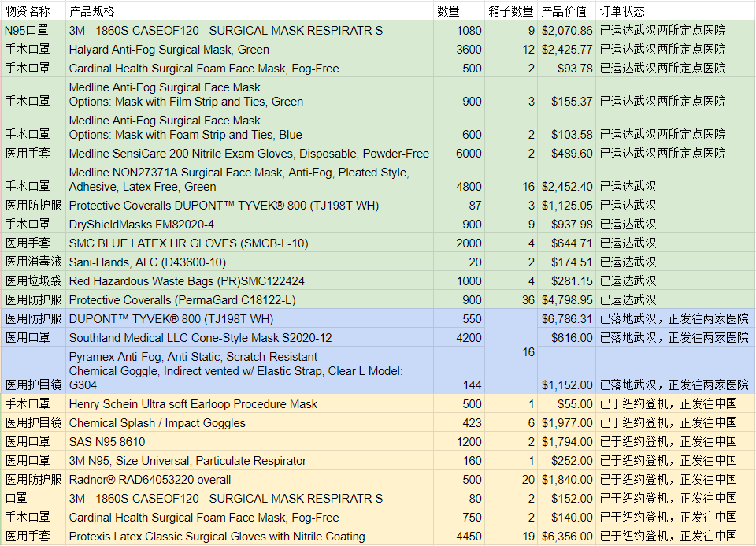This screenshot has width=756, height=546.
Task: Select Protexis Latex Classic Surgical Gloves cell
Action: click(x=250, y=536)
